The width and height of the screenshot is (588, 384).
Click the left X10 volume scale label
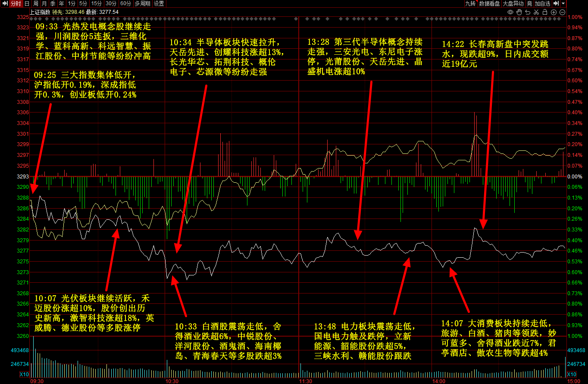pos(24,374)
